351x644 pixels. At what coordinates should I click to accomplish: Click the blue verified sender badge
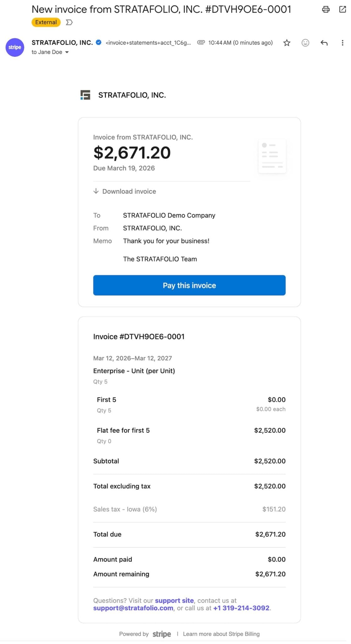pyautogui.click(x=98, y=42)
